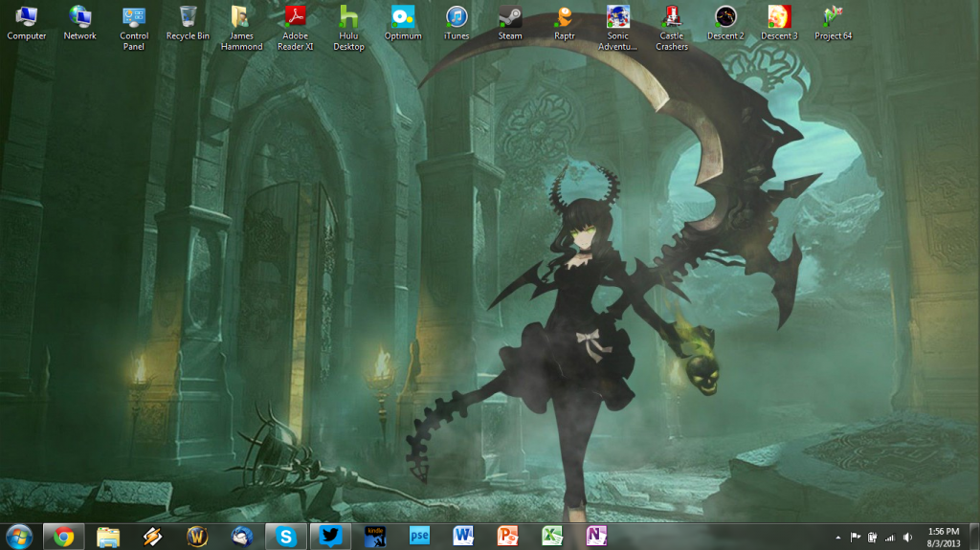The width and height of the screenshot is (980, 550).
Task: Open the Computer desktop icon
Action: click(x=26, y=23)
